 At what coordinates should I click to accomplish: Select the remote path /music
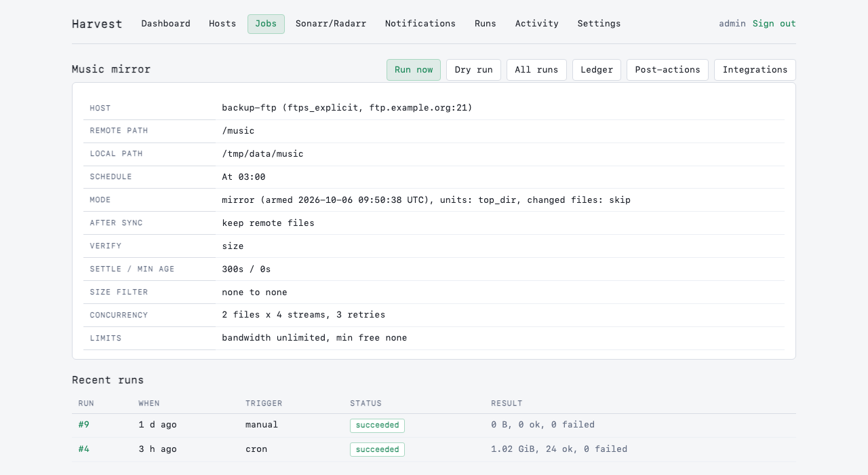coord(238,131)
